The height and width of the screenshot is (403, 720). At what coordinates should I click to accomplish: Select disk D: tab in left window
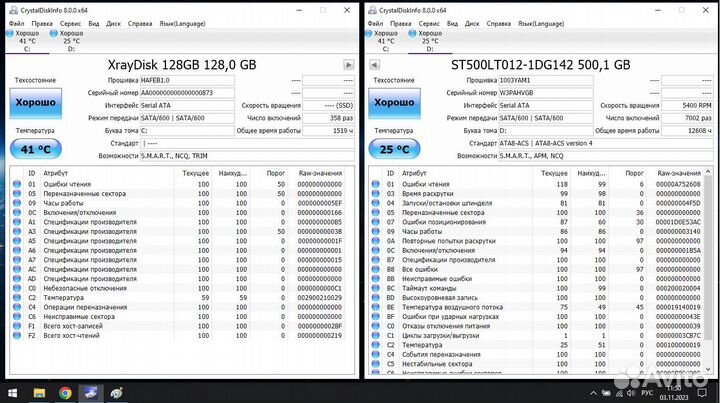click(x=71, y=40)
